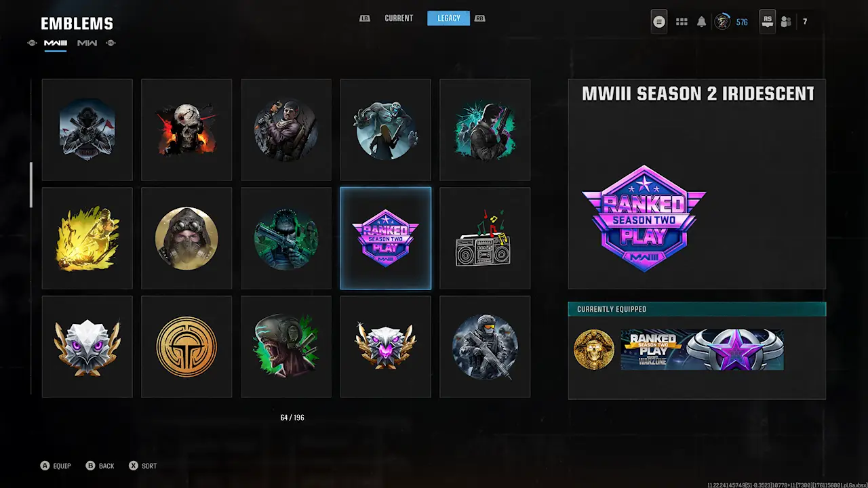Image resolution: width=868 pixels, height=488 pixels.
Task: Click the emblem list scrollbar
Action: click(x=31, y=185)
